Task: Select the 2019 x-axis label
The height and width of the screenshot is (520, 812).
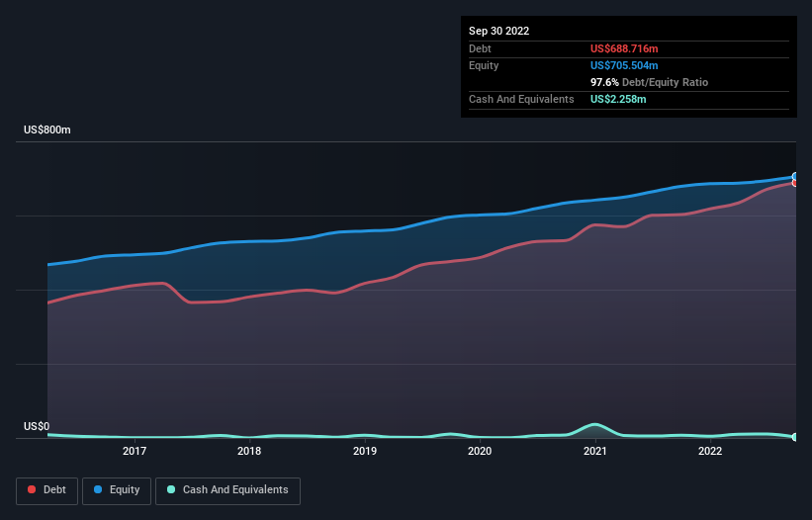Action: pyautogui.click(x=365, y=451)
